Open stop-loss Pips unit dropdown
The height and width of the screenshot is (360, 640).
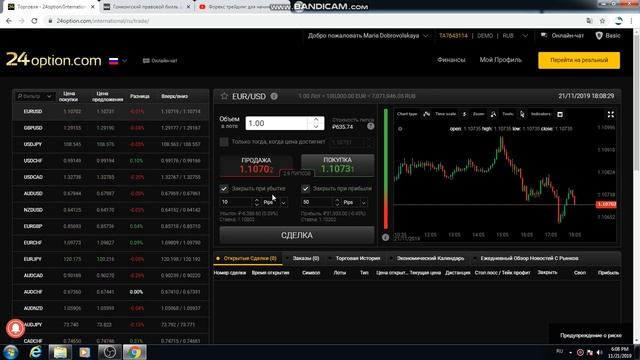pyautogui.click(x=283, y=202)
